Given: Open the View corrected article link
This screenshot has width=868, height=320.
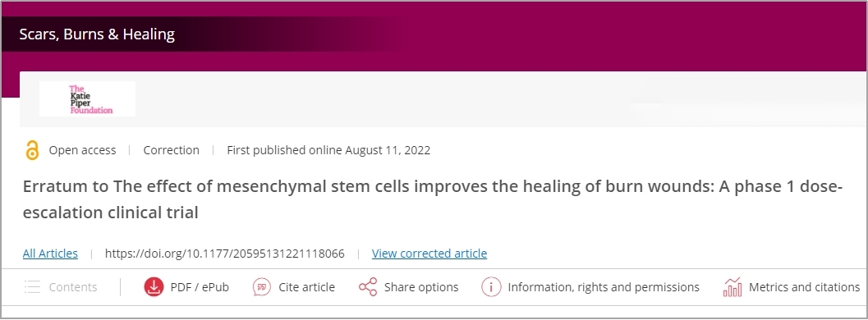Looking at the screenshot, I should [429, 254].
